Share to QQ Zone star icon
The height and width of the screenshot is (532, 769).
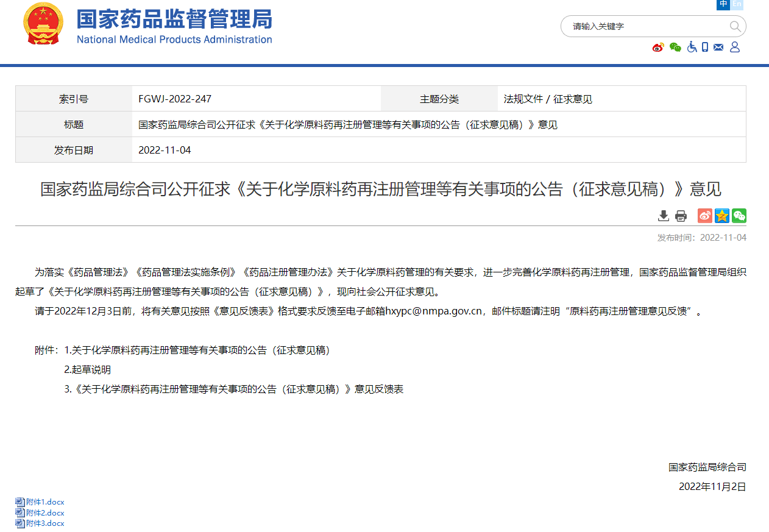coord(722,216)
